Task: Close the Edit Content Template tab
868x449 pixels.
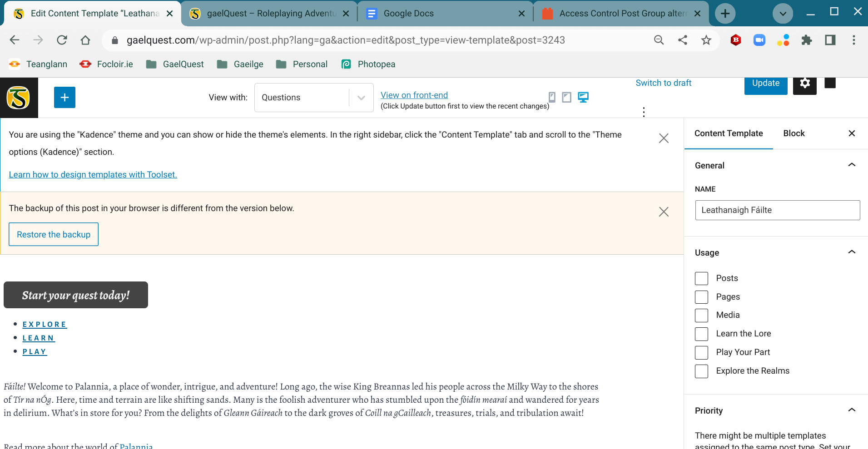Action: (169, 14)
